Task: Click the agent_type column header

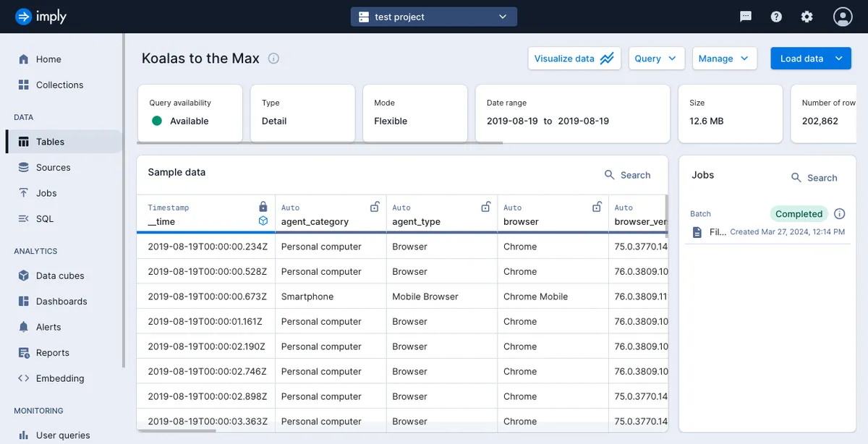Action: [442, 214]
